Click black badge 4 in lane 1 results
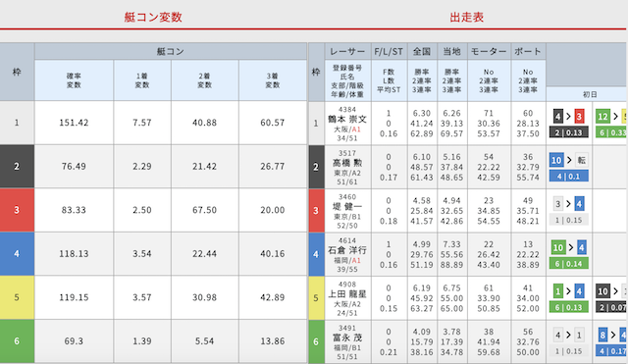The width and height of the screenshot is (628, 364). [558, 117]
